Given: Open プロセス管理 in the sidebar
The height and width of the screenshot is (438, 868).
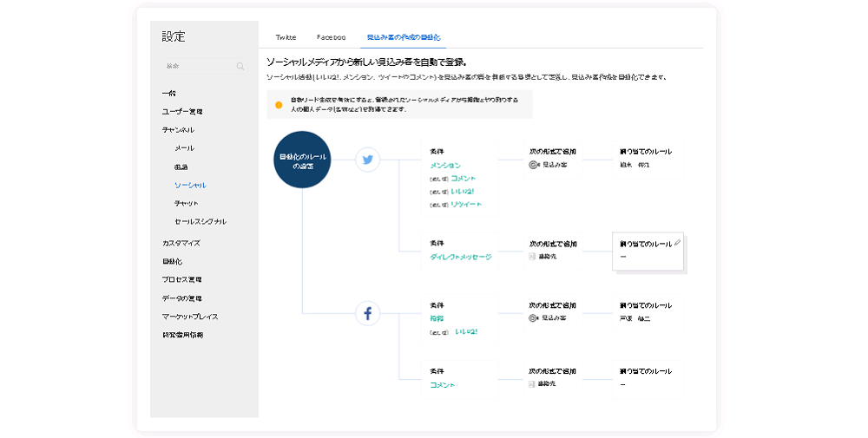Looking at the screenshot, I should pyautogui.click(x=182, y=280).
